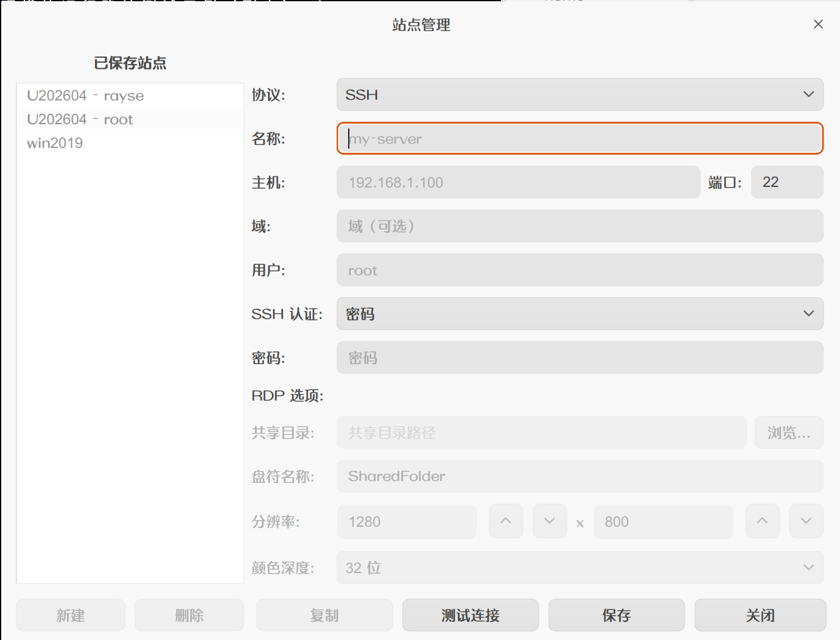Click the 密码 password input field

pos(580,357)
